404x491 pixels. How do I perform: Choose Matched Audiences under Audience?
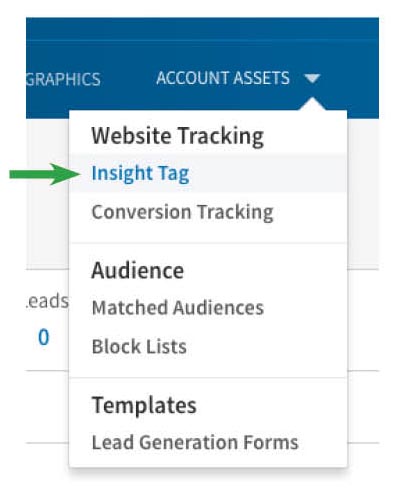[x=178, y=307]
